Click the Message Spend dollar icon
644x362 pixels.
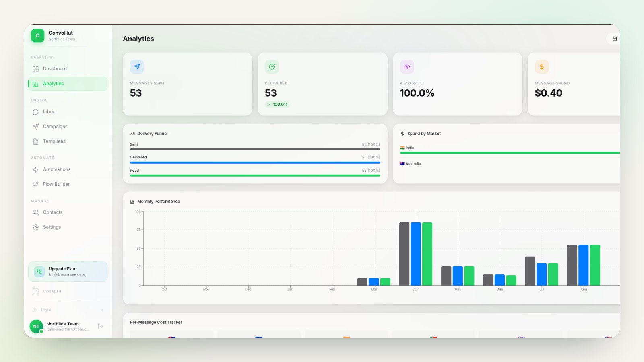coord(542,67)
